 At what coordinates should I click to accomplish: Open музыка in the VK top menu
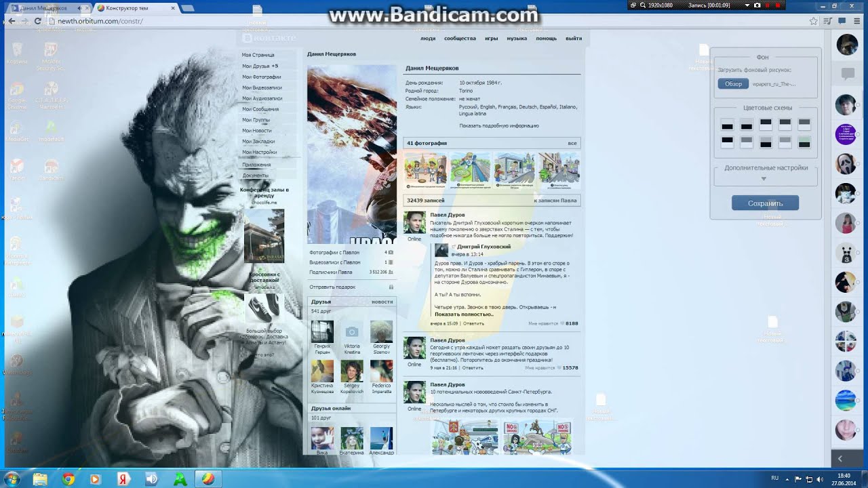(x=517, y=39)
